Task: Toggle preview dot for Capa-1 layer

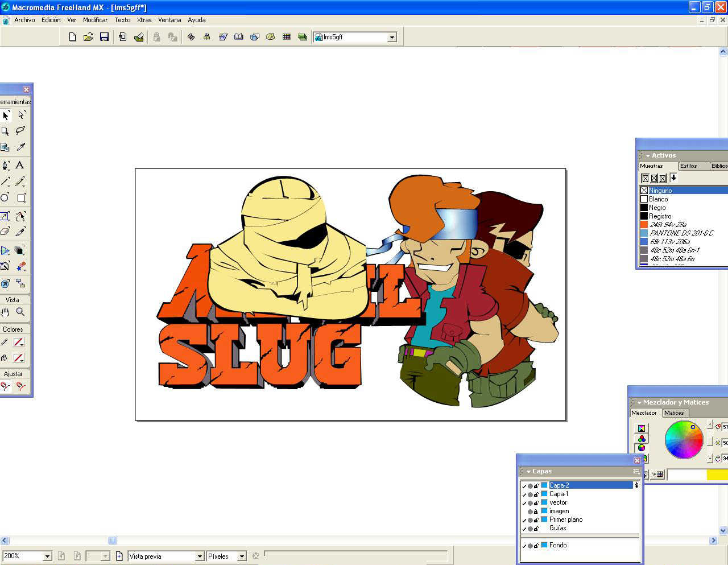Action: click(x=530, y=494)
